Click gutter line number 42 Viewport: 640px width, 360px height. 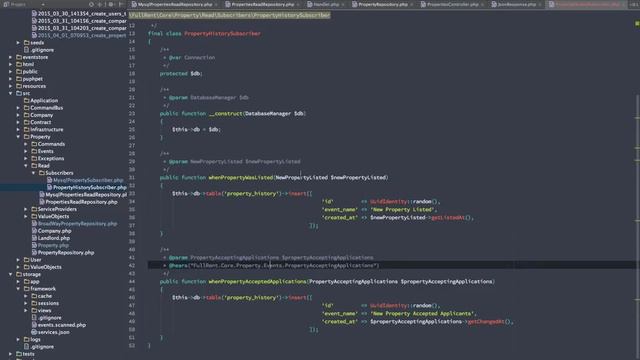132,266
